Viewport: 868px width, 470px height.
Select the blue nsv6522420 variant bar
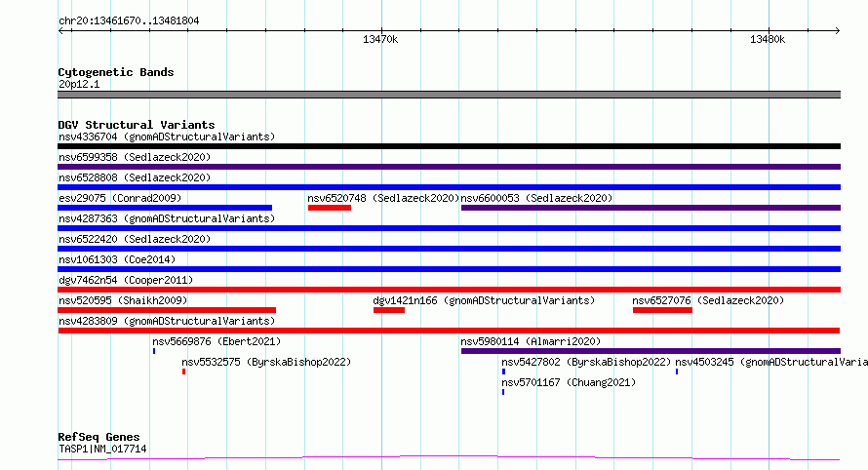pos(449,249)
